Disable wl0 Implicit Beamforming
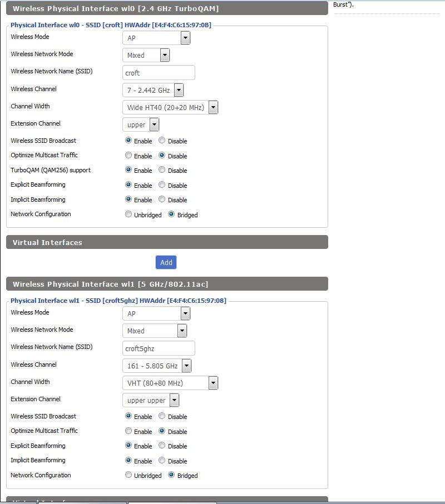445x504 pixels. tap(162, 199)
